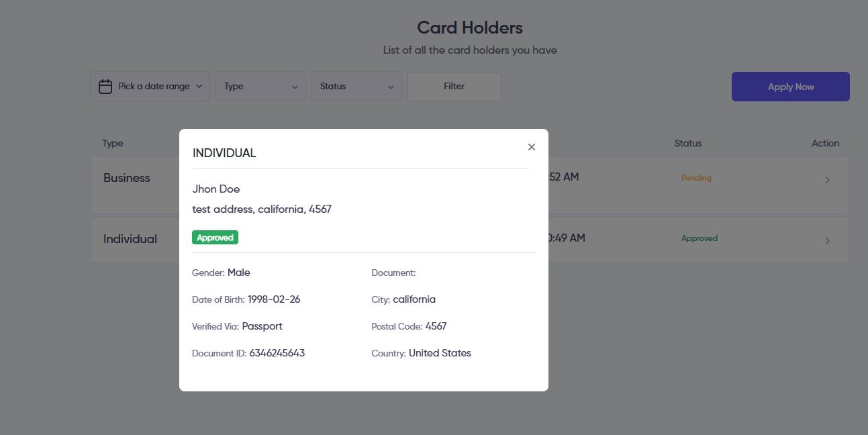Screen dimensions: 868x435
Task: Select the Business card holder row
Action: point(127,179)
